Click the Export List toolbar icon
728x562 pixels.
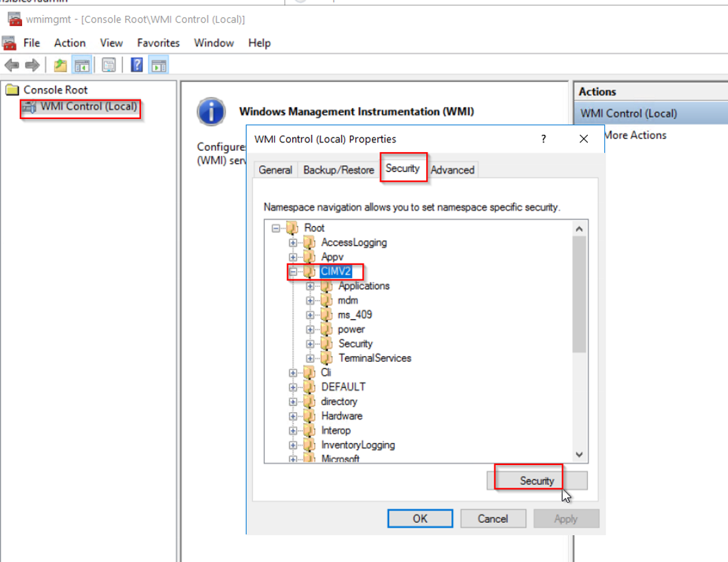109,65
